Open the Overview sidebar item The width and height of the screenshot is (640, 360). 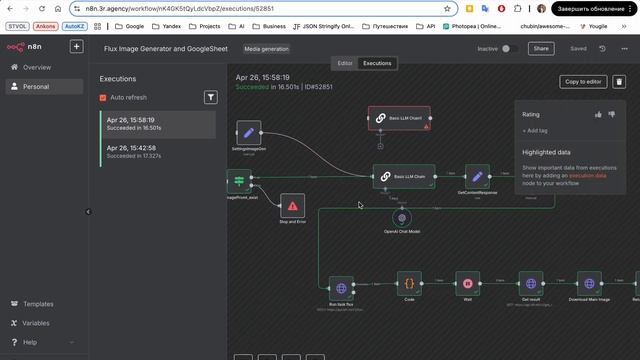click(37, 67)
